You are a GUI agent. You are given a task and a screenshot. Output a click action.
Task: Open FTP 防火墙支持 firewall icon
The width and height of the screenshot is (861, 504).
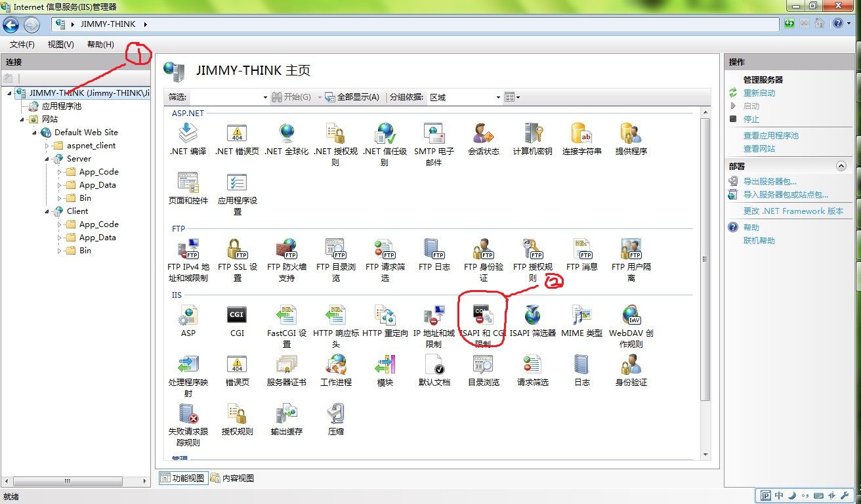(287, 249)
